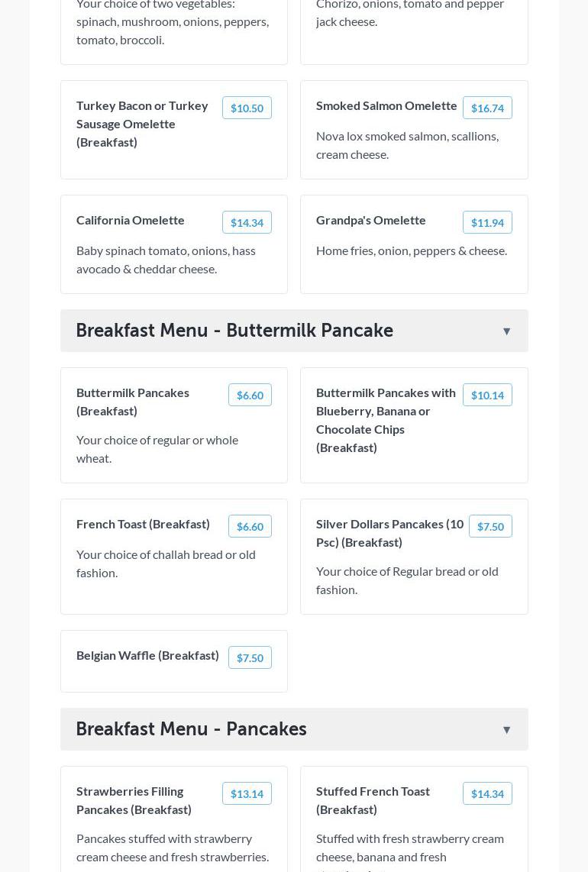Click the Breakfast Menu - Pancakes header
Viewport: 588px width, 872px height.
click(191, 729)
